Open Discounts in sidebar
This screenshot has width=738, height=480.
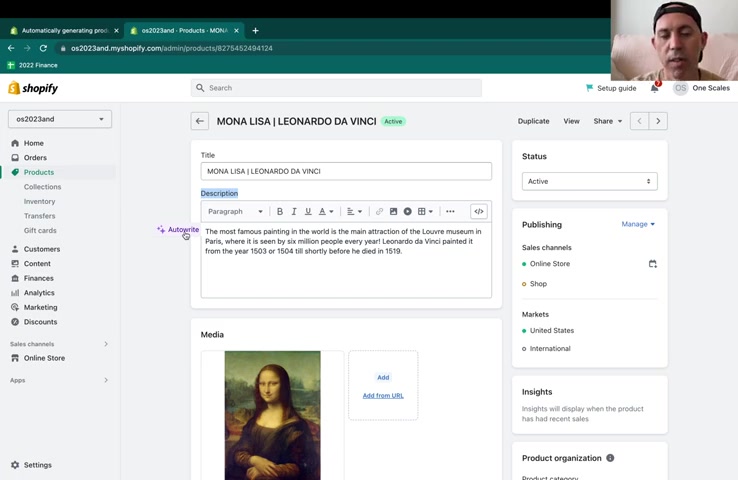point(40,322)
